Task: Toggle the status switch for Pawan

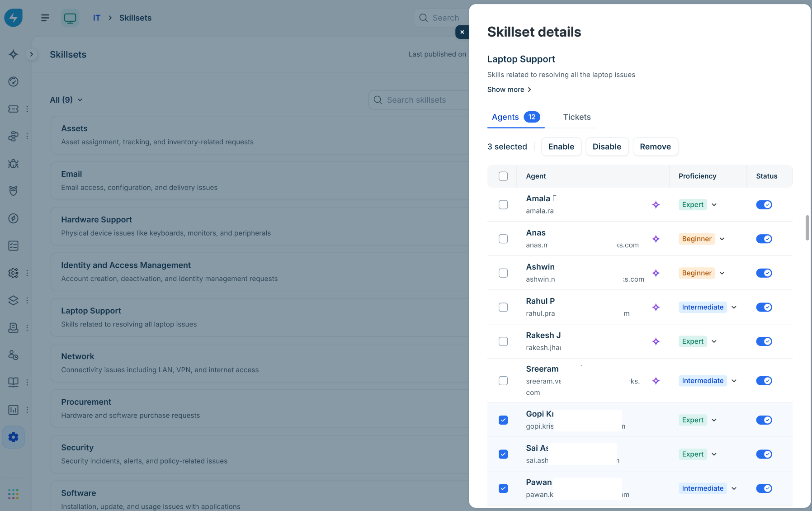Action: (x=764, y=488)
